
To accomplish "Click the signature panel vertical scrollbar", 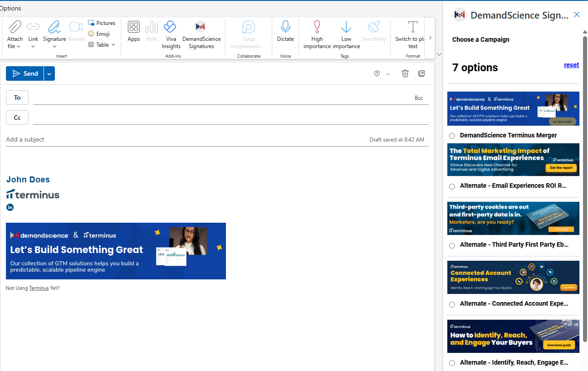I will point(585,189).
